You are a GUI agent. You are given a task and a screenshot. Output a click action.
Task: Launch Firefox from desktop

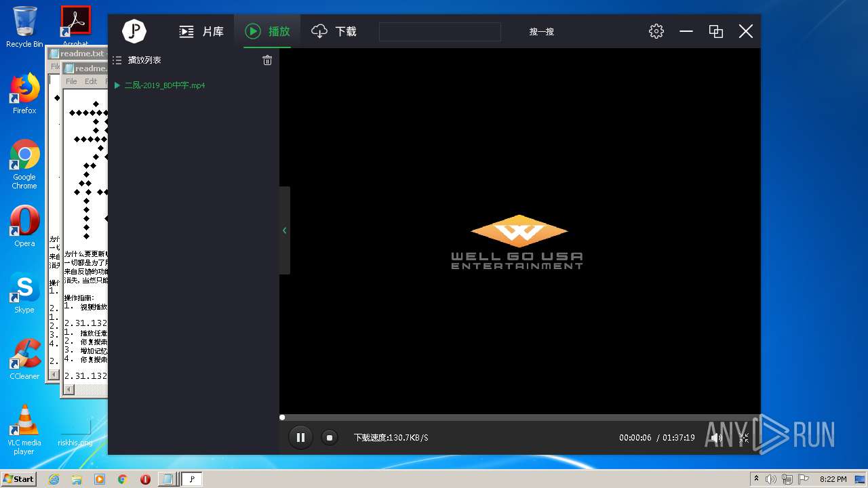pyautogui.click(x=24, y=94)
